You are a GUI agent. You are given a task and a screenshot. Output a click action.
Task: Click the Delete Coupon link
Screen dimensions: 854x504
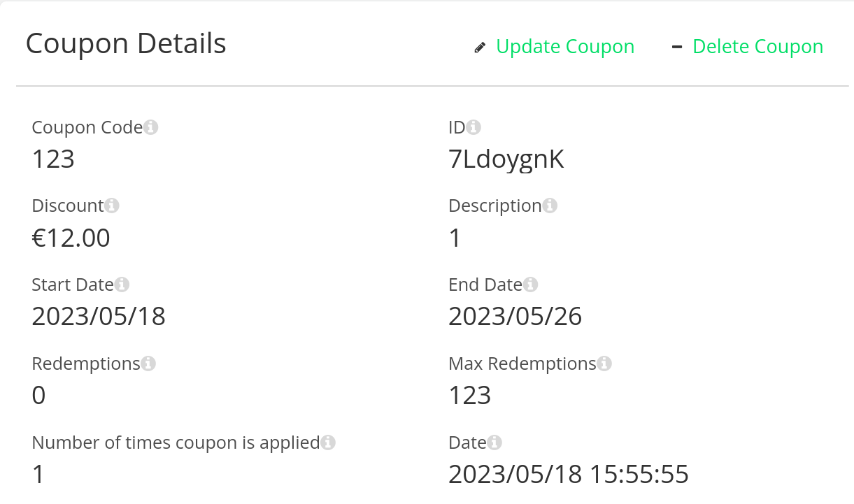(757, 46)
